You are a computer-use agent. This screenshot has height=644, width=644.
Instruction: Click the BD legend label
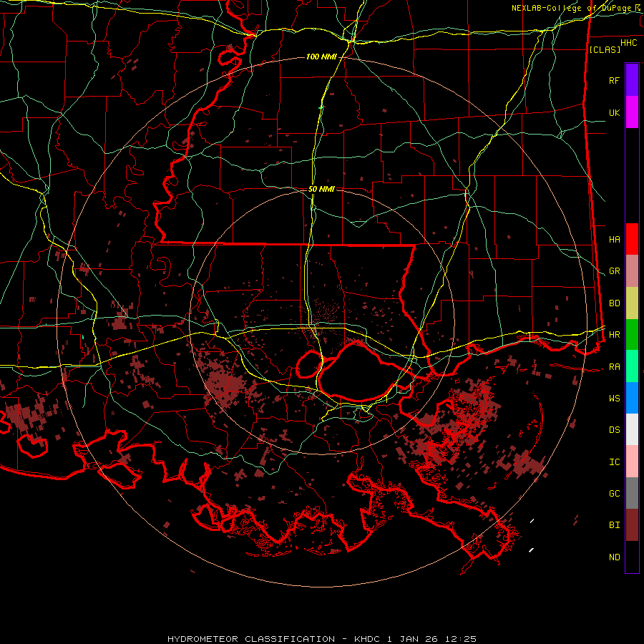point(614,303)
